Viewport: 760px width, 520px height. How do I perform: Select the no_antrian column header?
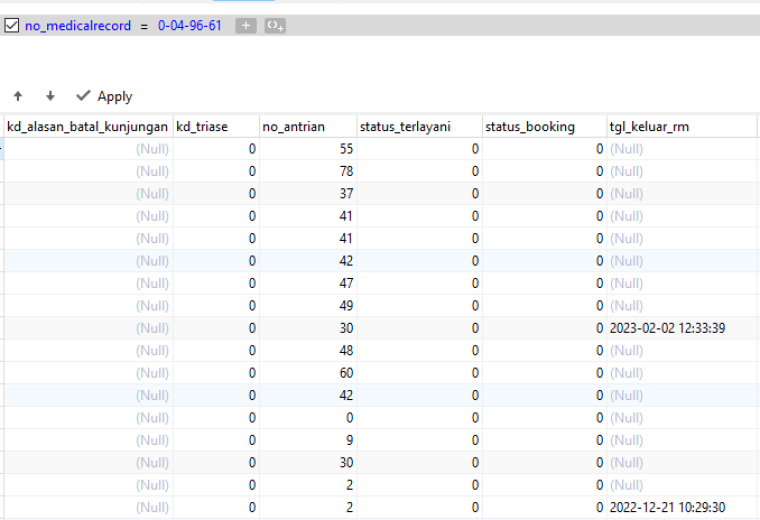(x=308, y=126)
